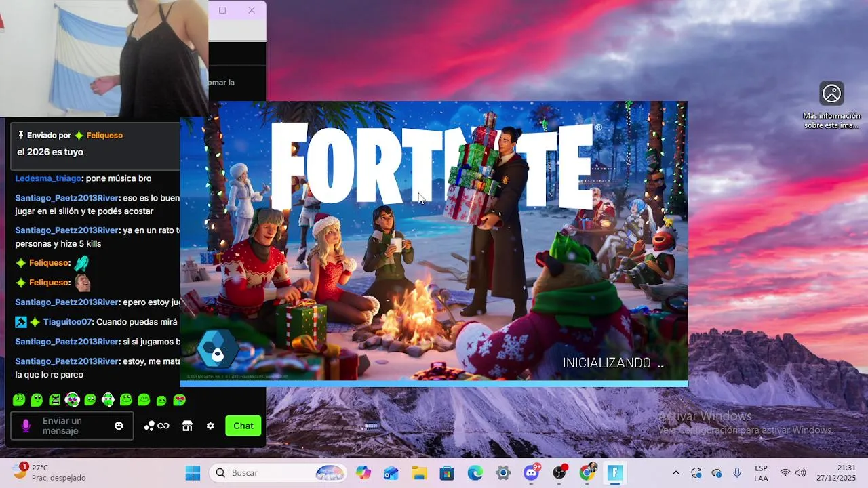Screen dimensions: 868x488
Task: Open ESP LAA language selector
Action: (762, 472)
